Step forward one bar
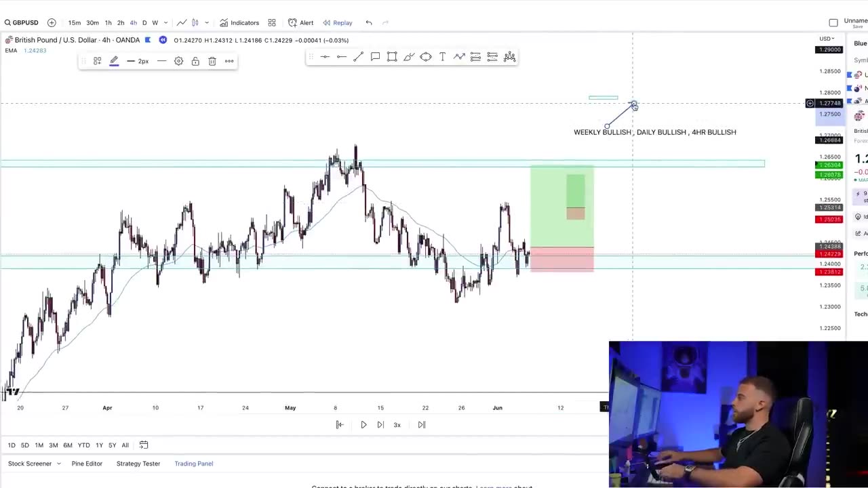868x488 pixels. point(380,425)
